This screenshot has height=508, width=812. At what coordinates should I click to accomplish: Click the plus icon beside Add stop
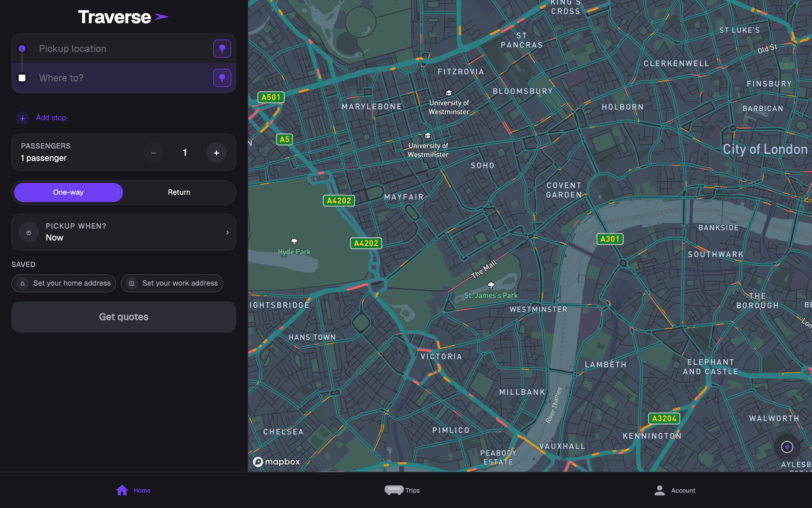[x=23, y=118]
